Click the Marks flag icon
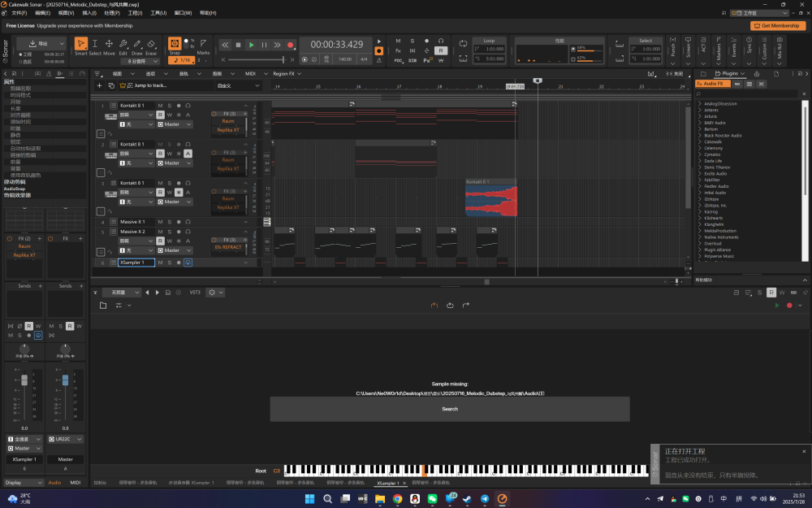The height and width of the screenshot is (508, 812). pos(204,44)
